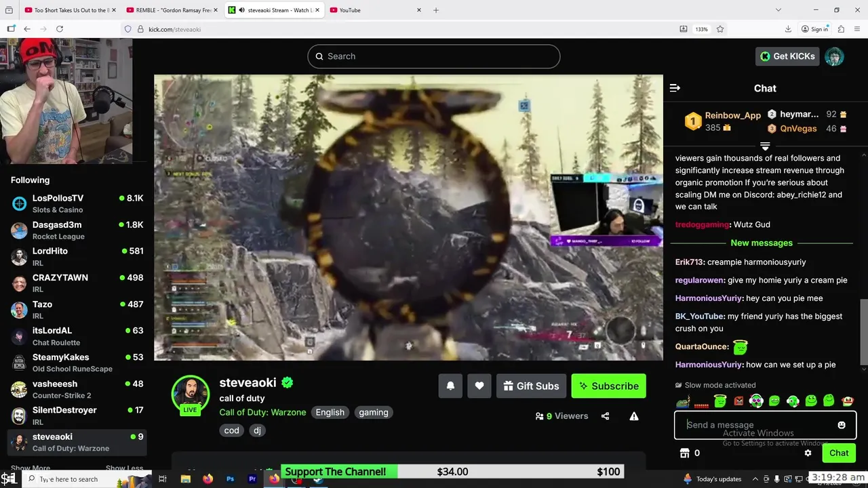Switch to the YouTube tab
The image size is (868, 488).
pos(375,10)
